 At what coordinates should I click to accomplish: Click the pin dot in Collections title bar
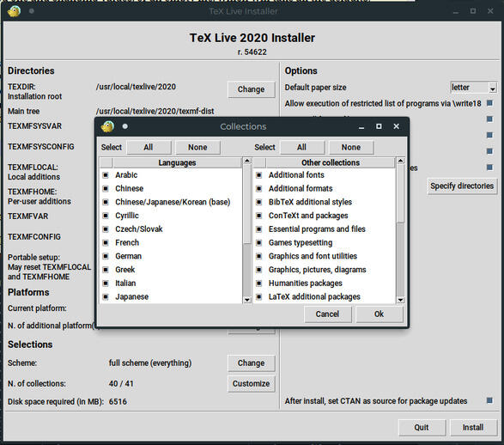125,126
